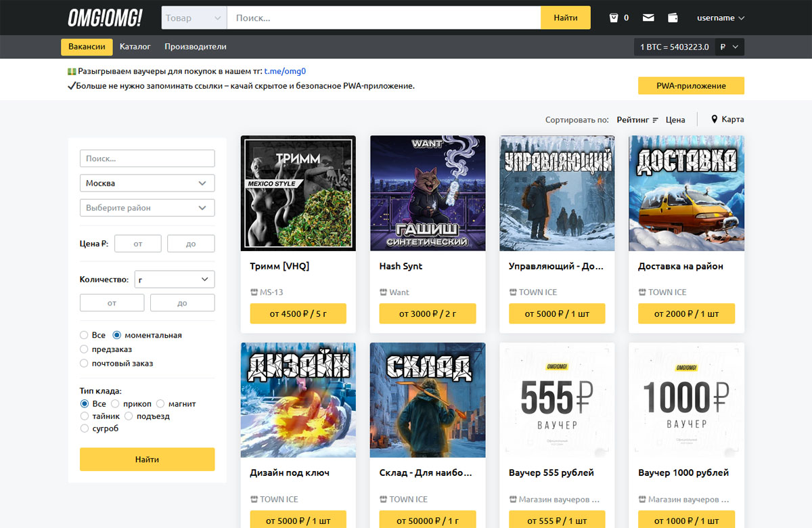Image resolution: width=812 pixels, height=528 pixels.
Task: Click the shop icon next to MS-13
Action: (x=254, y=292)
